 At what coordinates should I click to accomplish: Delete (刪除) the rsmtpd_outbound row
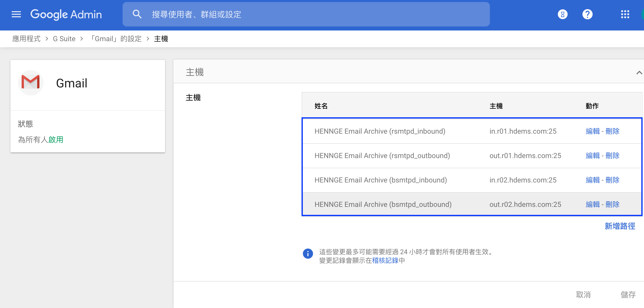[612, 156]
